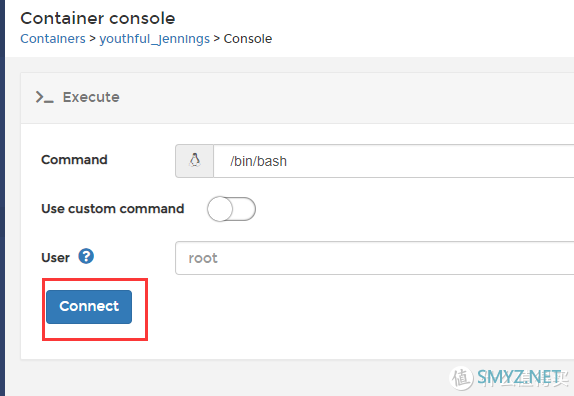Open the /bin/bash command selector

pos(394,161)
